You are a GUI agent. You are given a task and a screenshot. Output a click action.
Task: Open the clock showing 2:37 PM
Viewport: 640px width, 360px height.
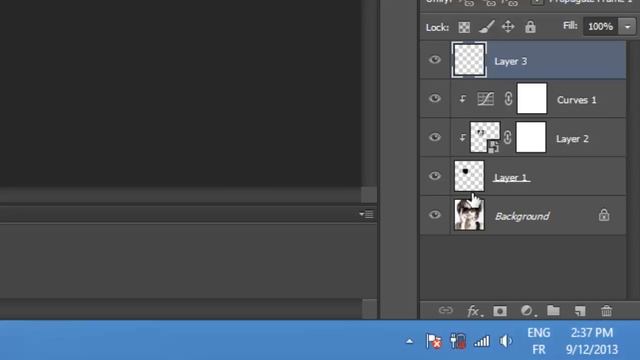pos(592,341)
